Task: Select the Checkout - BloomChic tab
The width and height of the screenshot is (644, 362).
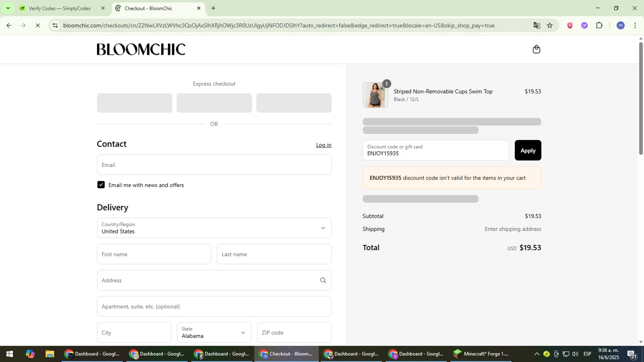Action: click(159, 8)
